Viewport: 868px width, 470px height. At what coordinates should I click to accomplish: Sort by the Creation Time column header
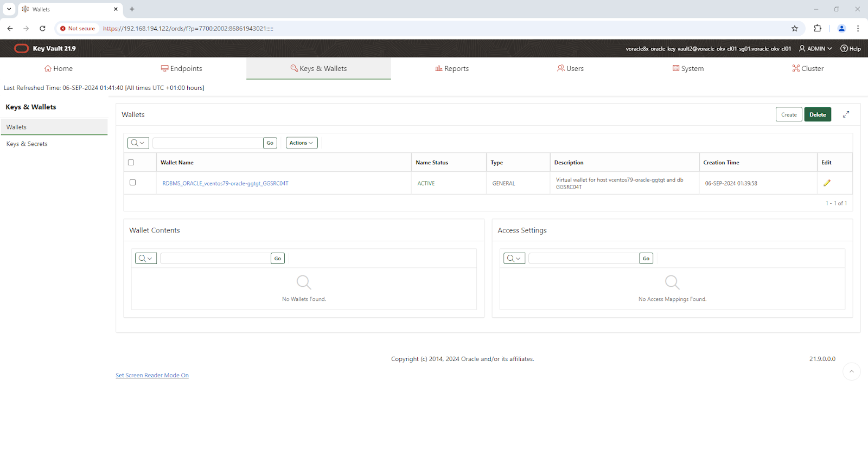[x=721, y=163]
